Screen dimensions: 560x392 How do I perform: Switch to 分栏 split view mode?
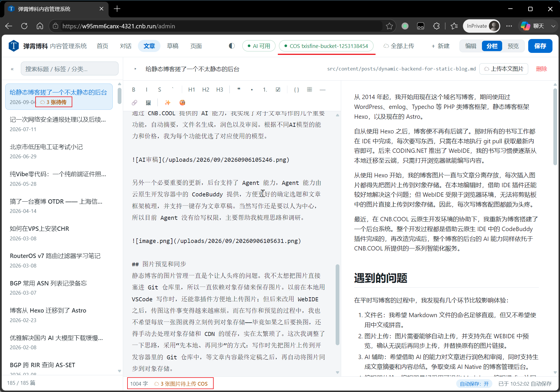[492, 46]
